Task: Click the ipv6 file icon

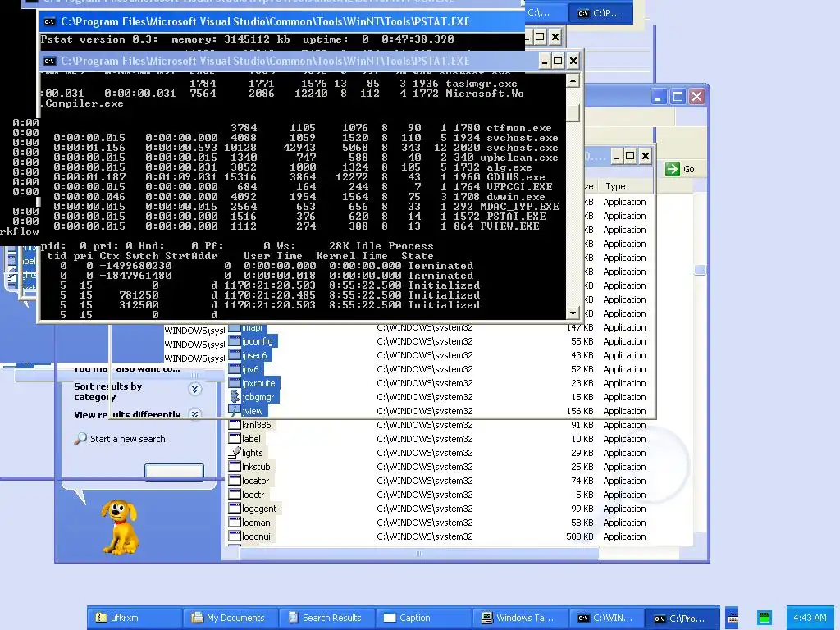Action: [x=234, y=369]
